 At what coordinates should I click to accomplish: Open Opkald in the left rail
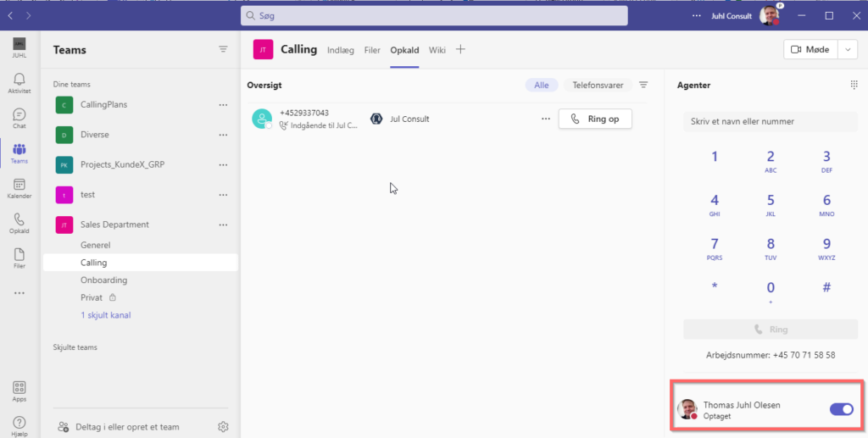19,224
